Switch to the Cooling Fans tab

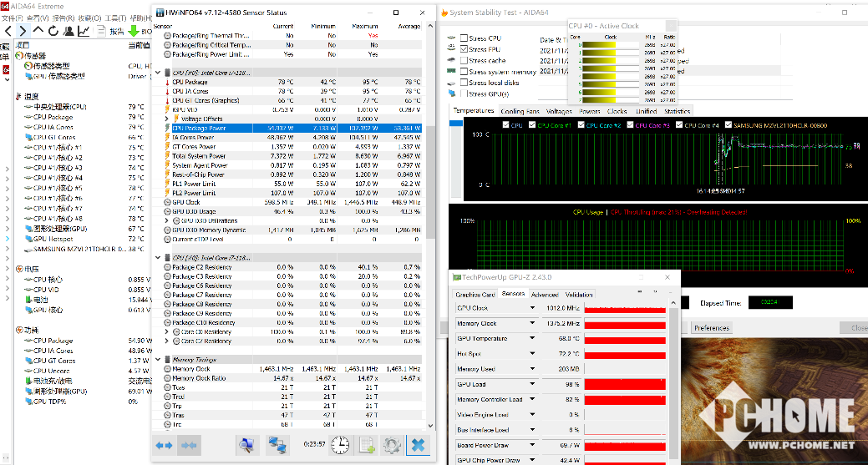coord(520,111)
